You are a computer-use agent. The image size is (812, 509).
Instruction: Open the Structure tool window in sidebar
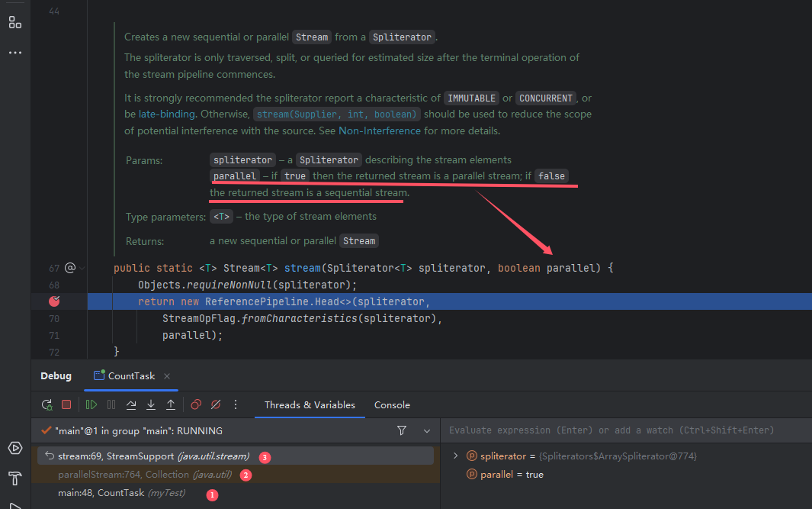[15, 22]
